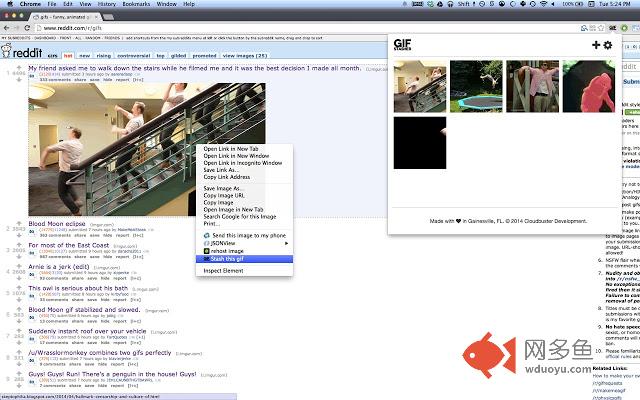Viewport: 640px width, 400px height.
Task: Reload the page with the refresh icon
Action: coord(27,28)
